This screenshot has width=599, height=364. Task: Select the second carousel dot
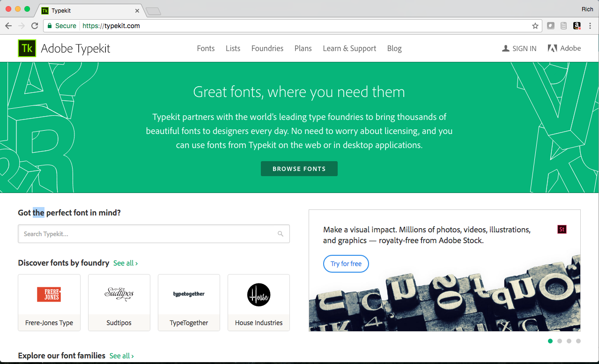559,341
